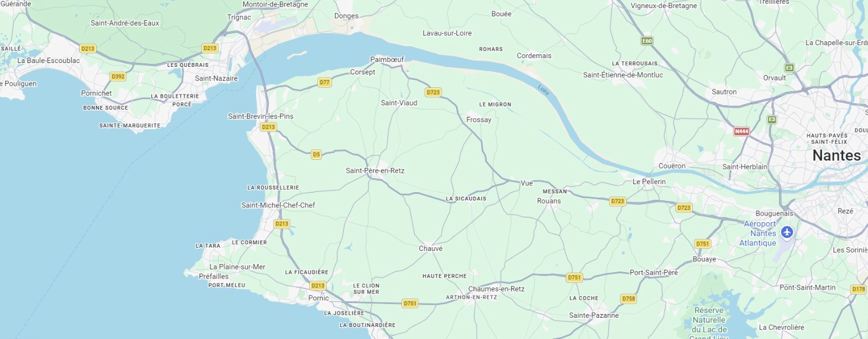Screen dimensions: 868x339
Task: Click the Loire river name label
Action: point(544,90)
